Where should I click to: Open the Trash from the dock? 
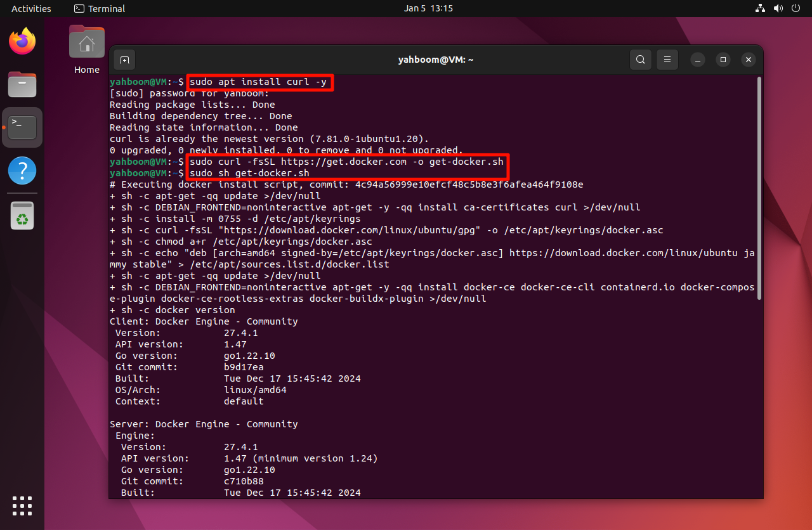[22, 215]
